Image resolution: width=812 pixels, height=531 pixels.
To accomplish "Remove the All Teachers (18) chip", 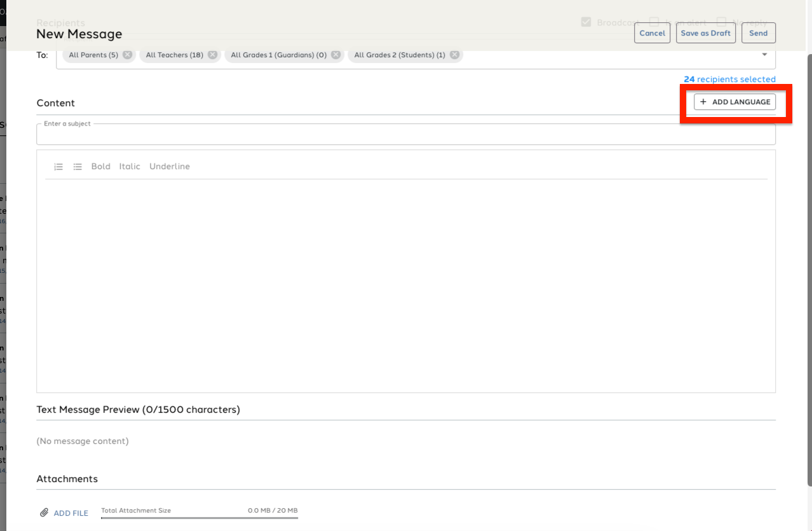I will (212, 55).
